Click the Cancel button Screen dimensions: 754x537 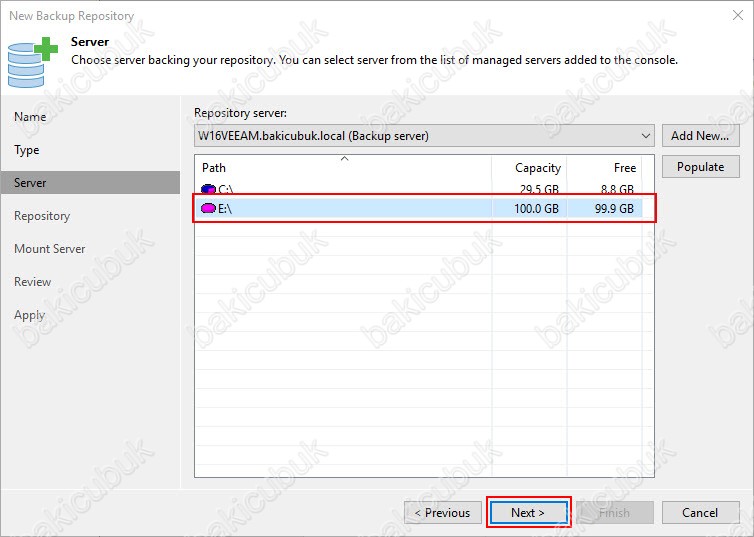click(700, 512)
